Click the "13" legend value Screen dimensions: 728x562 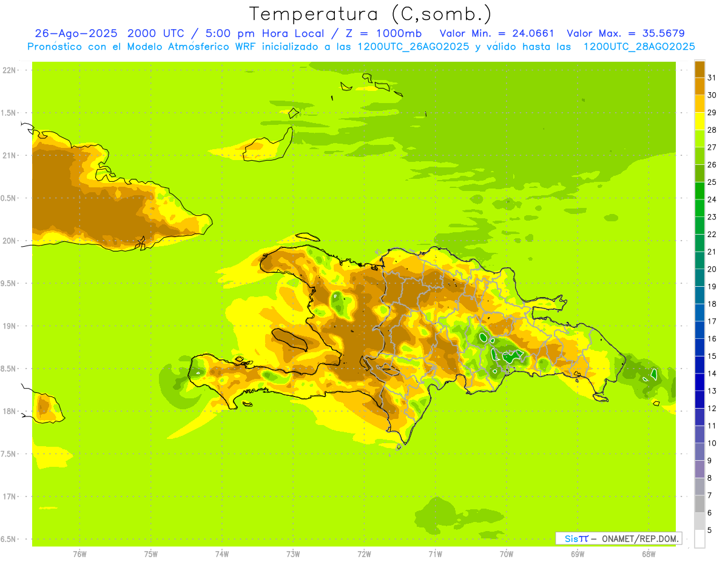(712, 391)
